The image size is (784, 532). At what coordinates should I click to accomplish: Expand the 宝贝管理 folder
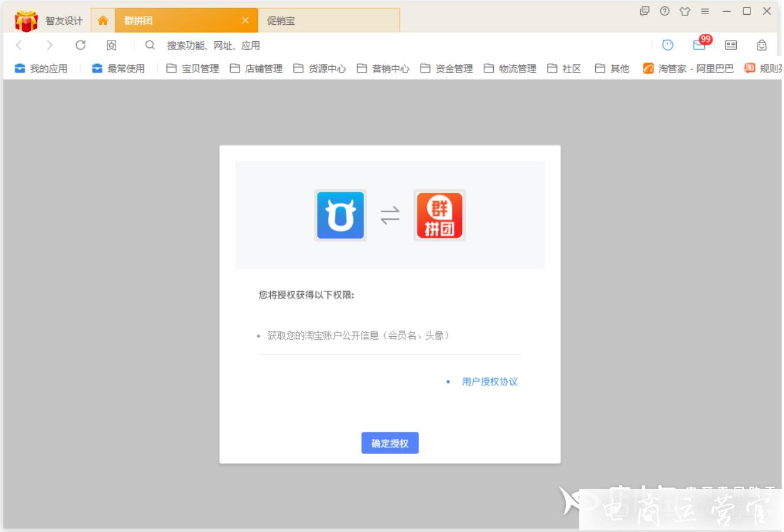[193, 68]
